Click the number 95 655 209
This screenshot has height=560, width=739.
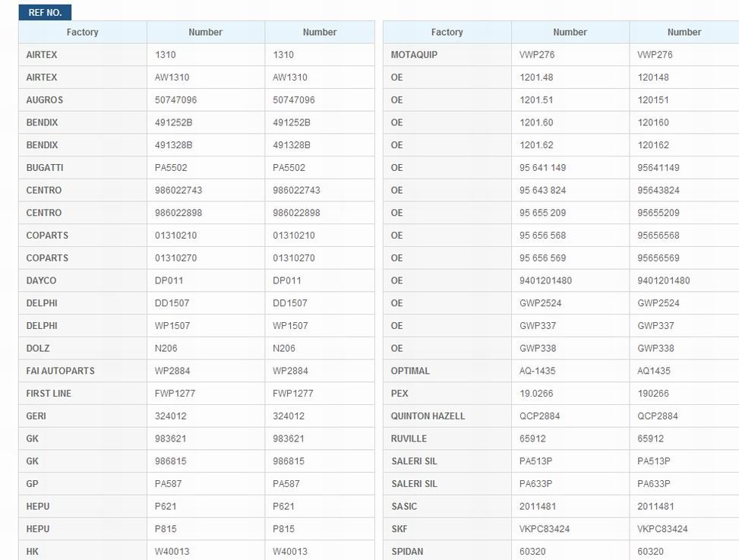pyautogui.click(x=542, y=213)
